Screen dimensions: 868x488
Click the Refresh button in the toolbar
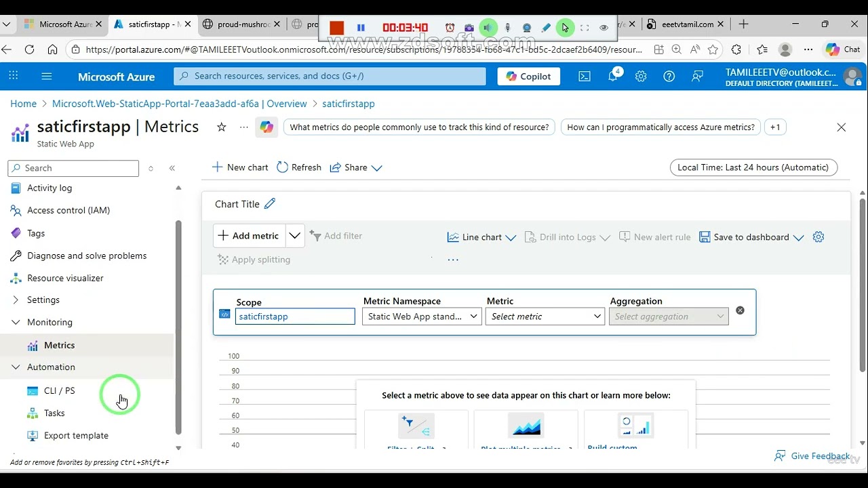299,167
